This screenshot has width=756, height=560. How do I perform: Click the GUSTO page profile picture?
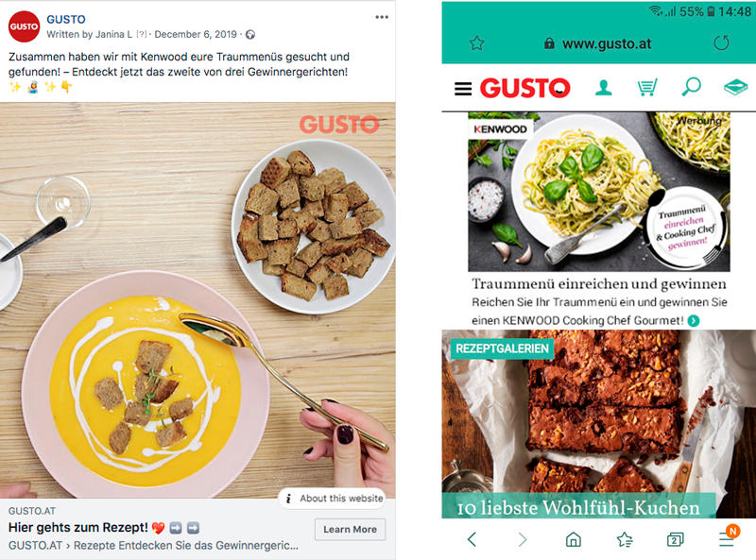point(25,26)
